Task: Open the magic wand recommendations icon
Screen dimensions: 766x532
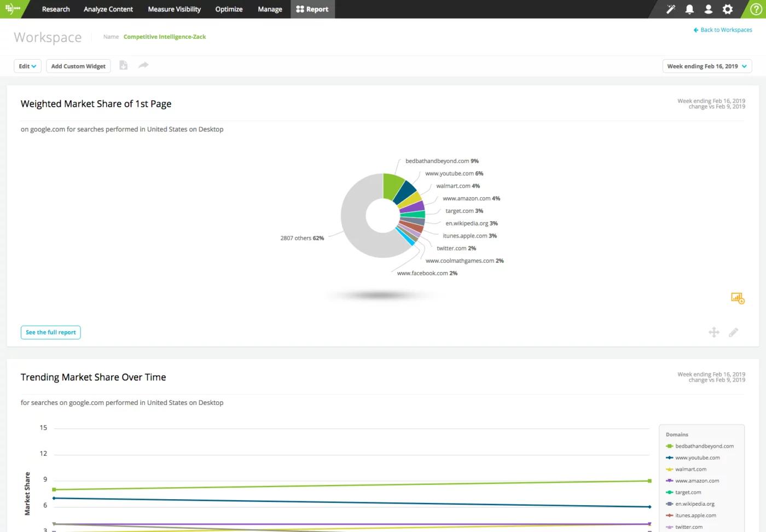Action: [x=670, y=9]
